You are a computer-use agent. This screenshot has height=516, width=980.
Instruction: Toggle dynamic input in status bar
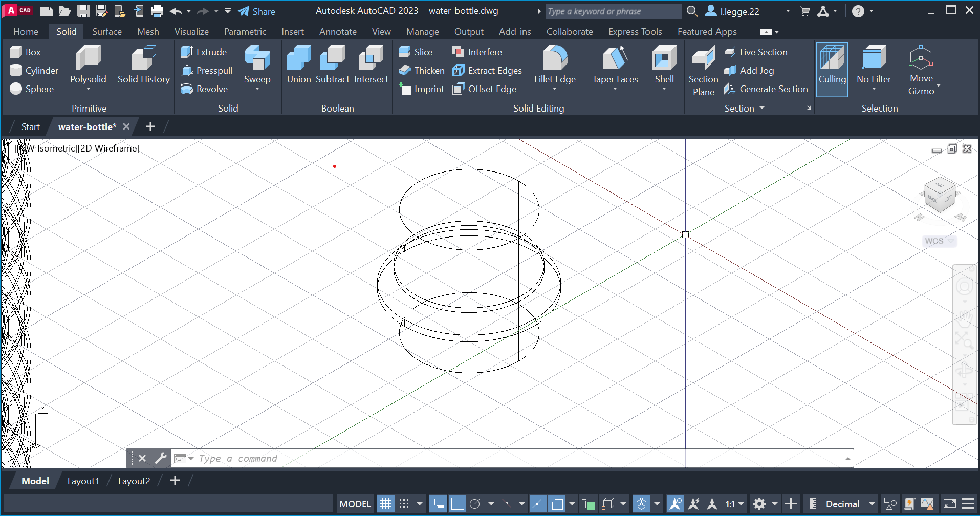(x=438, y=504)
